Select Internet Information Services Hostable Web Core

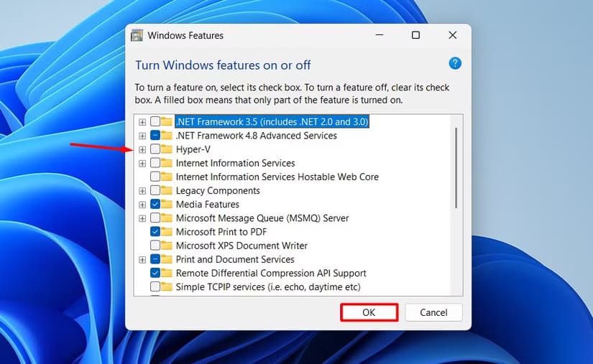coord(277,177)
